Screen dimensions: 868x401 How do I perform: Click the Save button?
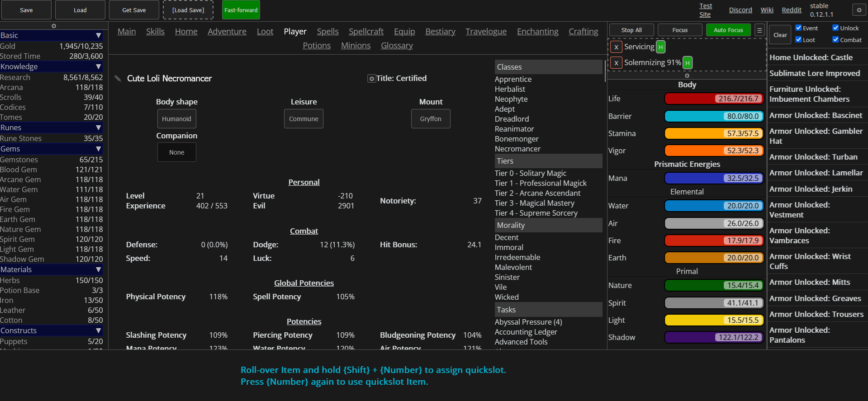click(x=26, y=10)
